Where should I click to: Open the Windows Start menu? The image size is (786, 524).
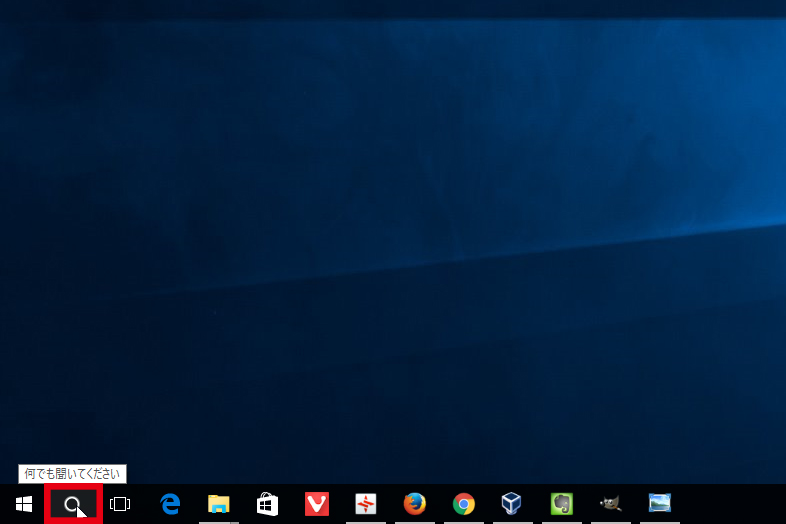24,504
